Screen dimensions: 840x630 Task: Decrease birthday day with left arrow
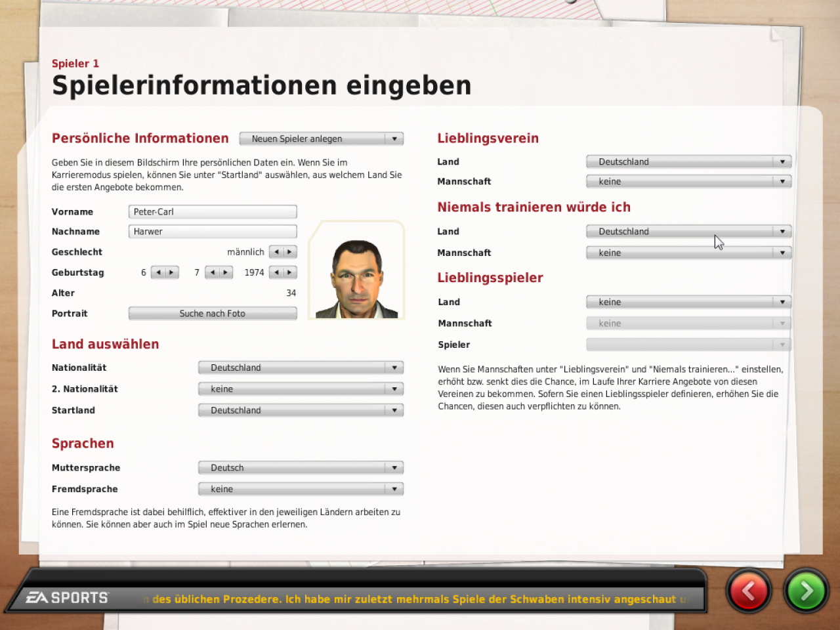click(x=158, y=272)
